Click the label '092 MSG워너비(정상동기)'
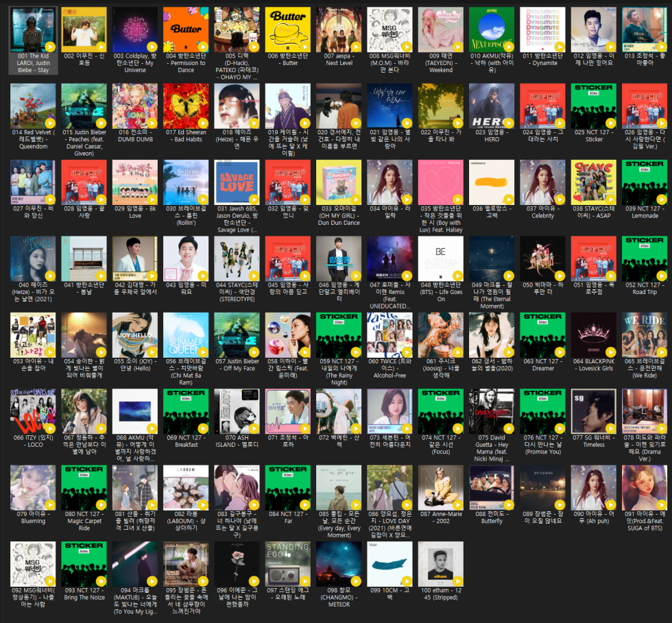 pos(33,597)
